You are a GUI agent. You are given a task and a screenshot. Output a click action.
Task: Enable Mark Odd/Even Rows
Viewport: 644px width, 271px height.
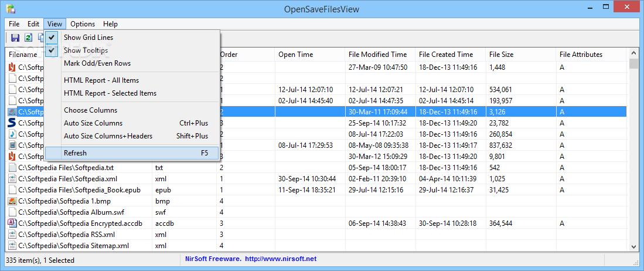tap(132, 63)
